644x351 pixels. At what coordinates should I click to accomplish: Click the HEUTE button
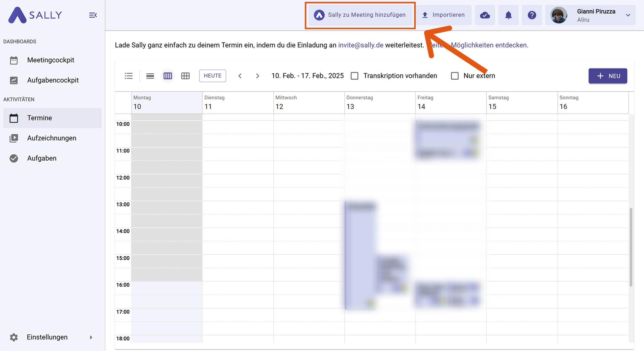click(x=212, y=76)
